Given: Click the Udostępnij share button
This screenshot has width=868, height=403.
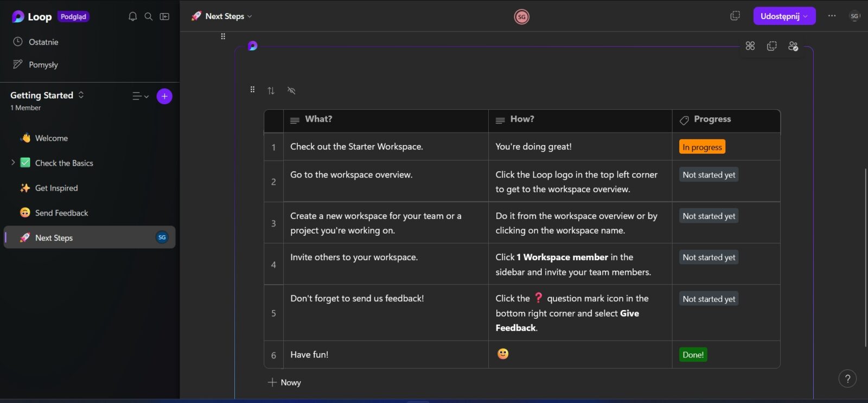Looking at the screenshot, I should [x=780, y=16].
